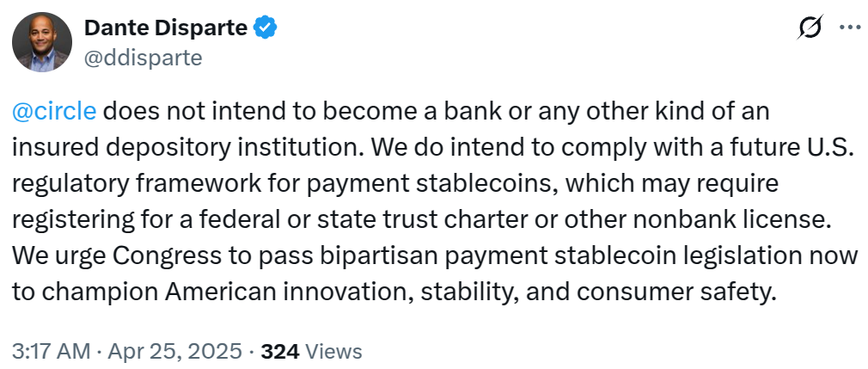Click the Views label
The height and width of the screenshot is (369, 868).
(333, 351)
